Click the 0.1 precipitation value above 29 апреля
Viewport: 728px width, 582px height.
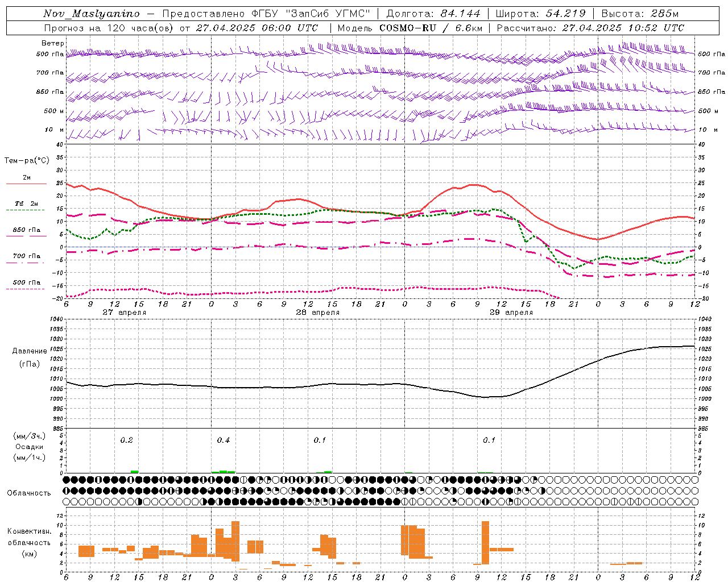(489, 440)
